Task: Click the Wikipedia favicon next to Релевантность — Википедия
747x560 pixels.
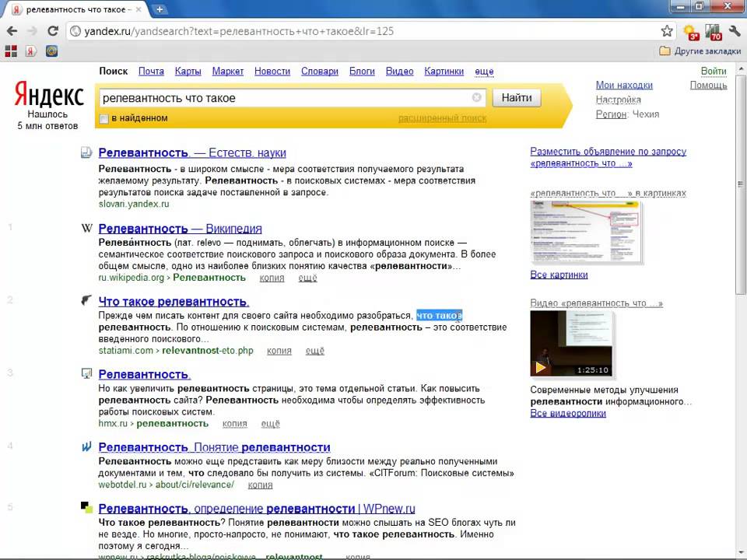Action: pyautogui.click(x=86, y=229)
